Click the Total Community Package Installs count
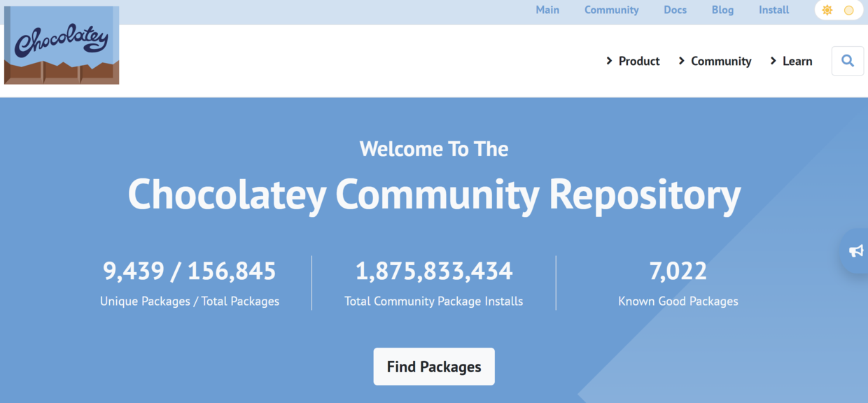 point(434,271)
